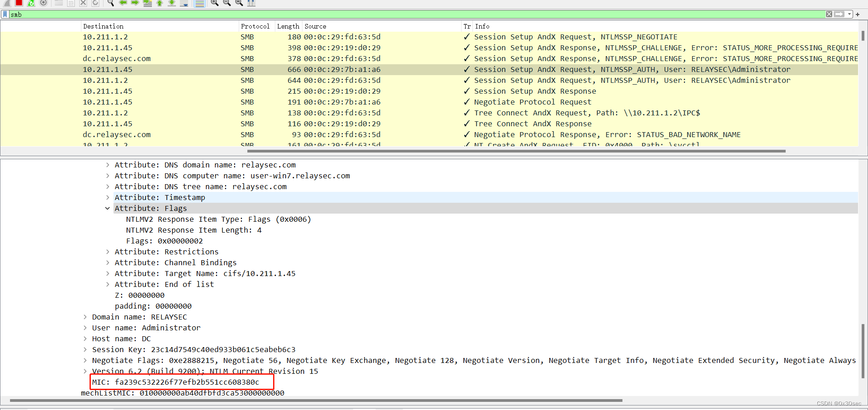Reload the capture file
868x410 pixels.
[x=95, y=3]
